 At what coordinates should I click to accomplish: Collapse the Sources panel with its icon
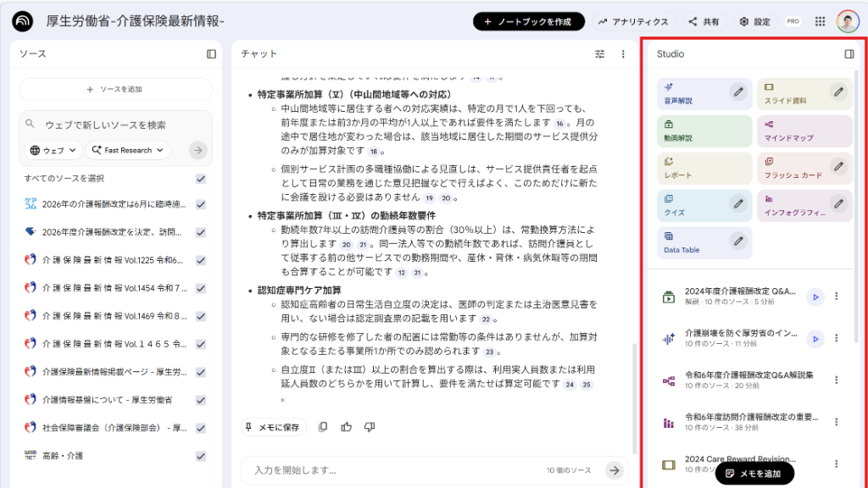[x=211, y=53]
